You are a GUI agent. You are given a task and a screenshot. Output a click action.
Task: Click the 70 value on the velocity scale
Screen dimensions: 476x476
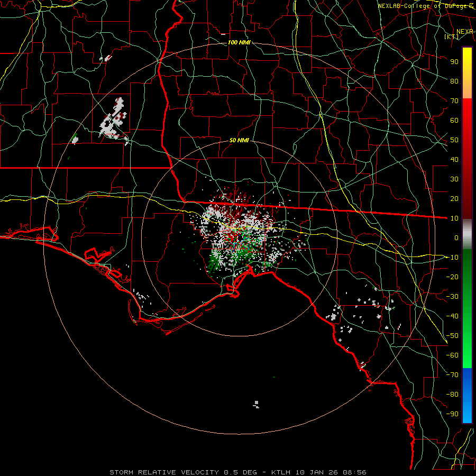point(454,101)
